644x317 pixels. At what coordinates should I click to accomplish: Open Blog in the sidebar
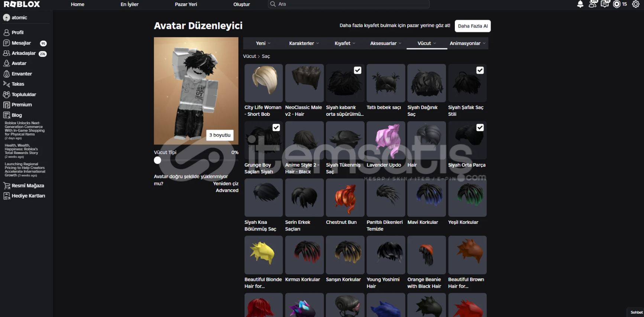tap(13, 115)
